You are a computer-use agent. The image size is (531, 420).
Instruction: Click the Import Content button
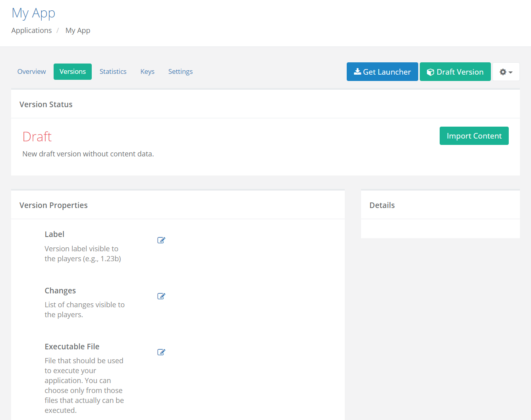click(474, 136)
